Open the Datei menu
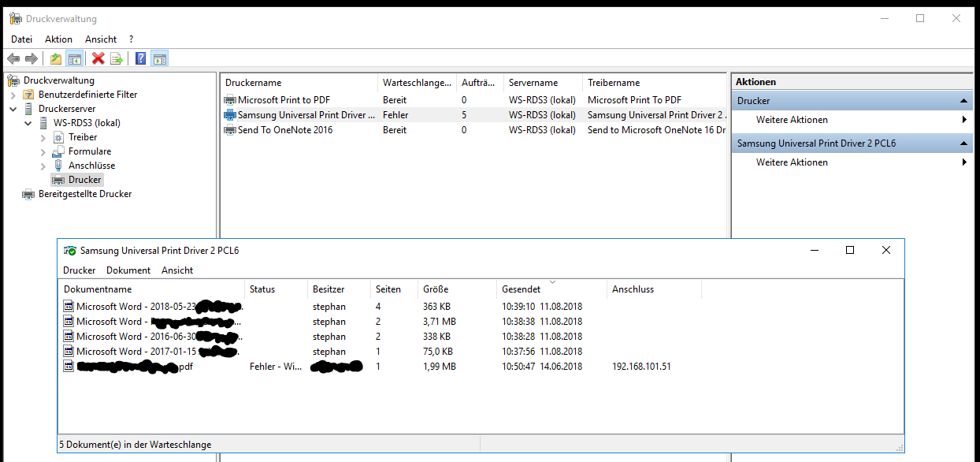 click(21, 39)
